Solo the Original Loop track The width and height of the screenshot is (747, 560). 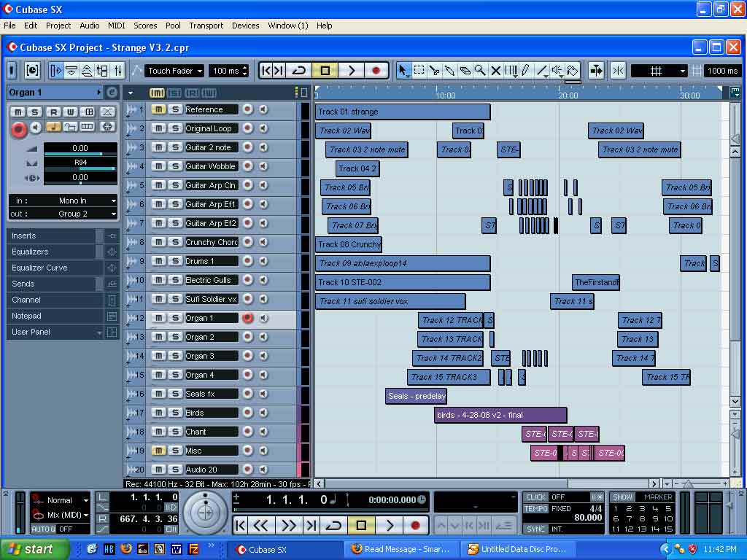click(175, 128)
